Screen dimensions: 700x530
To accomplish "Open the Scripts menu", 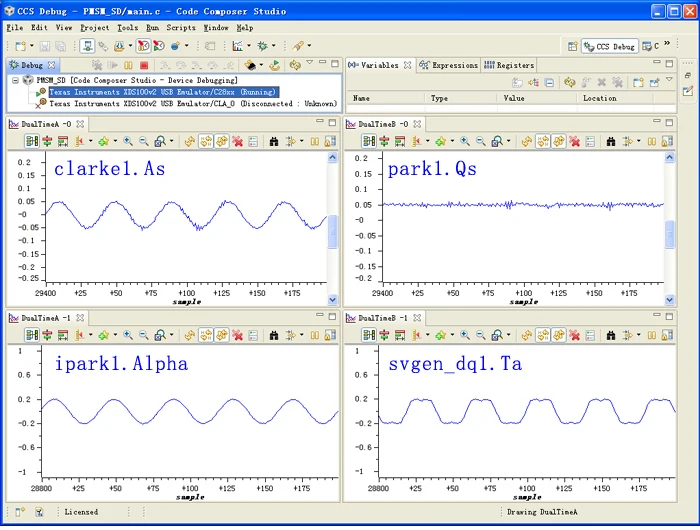I will tap(181, 28).
